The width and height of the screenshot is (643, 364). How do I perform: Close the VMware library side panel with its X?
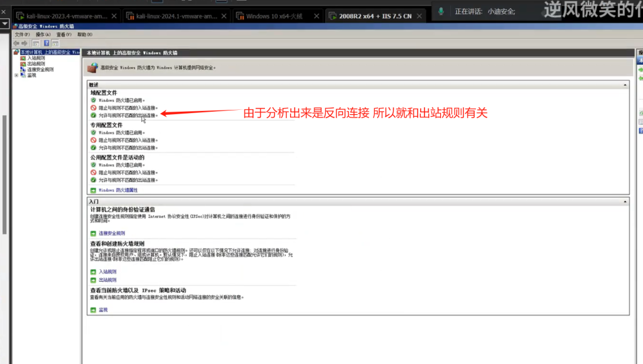(x=3, y=12)
